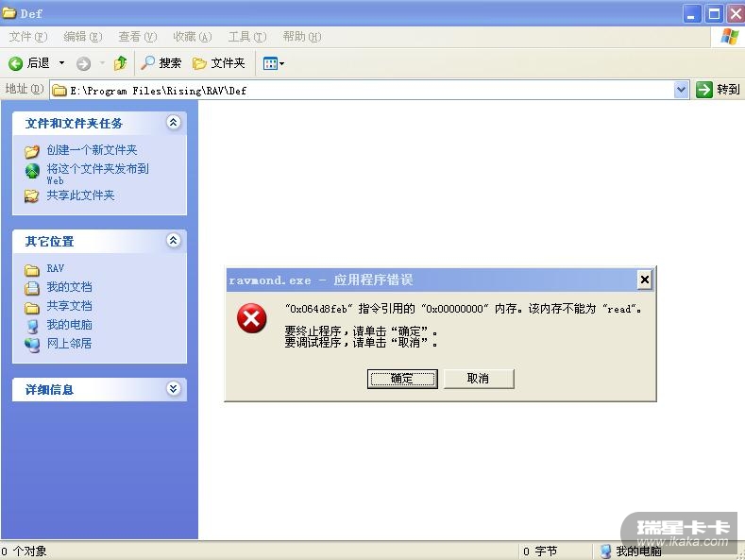Open 我的文档 link
The width and height of the screenshot is (745, 560).
pos(69,287)
